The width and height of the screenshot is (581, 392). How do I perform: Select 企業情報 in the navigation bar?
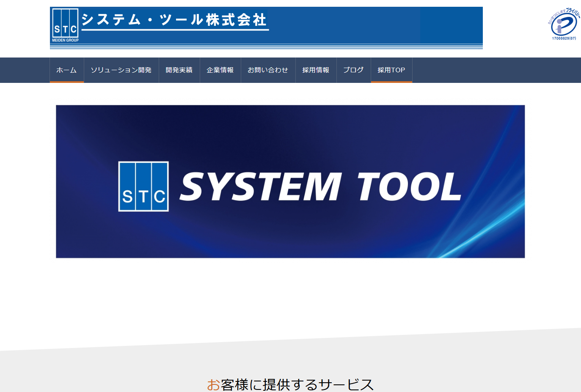(220, 70)
